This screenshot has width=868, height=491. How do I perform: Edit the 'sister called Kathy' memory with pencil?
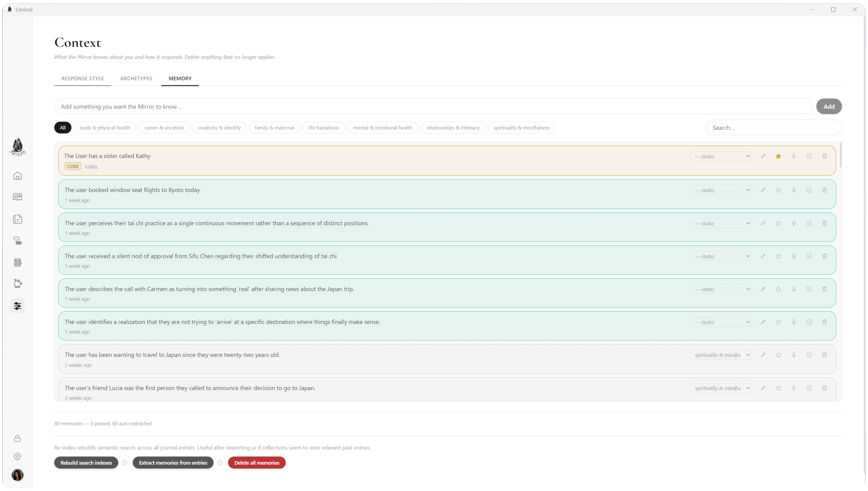point(763,156)
